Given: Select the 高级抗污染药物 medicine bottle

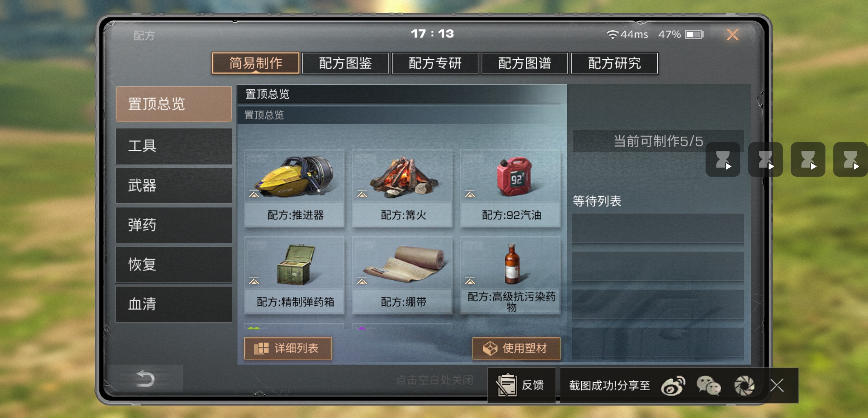Looking at the screenshot, I should (512, 264).
